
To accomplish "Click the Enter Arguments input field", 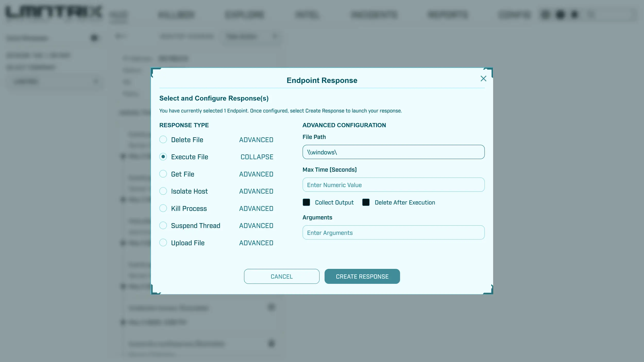I will 393,233.
